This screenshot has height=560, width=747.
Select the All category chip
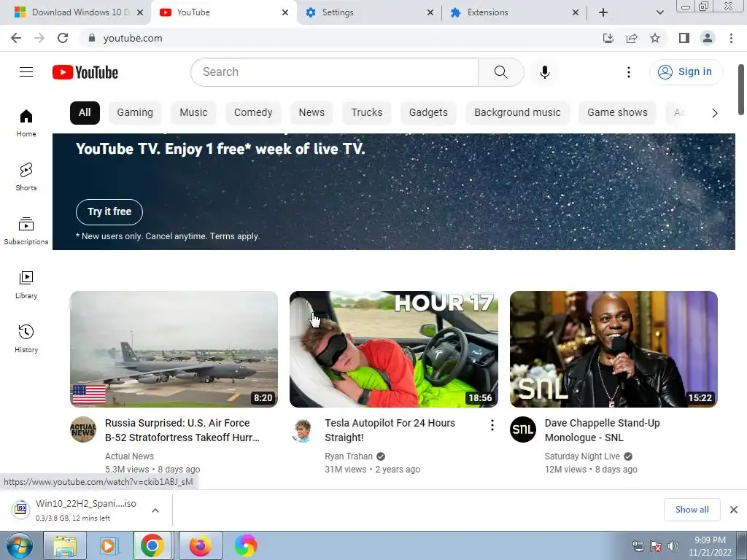[x=85, y=112]
